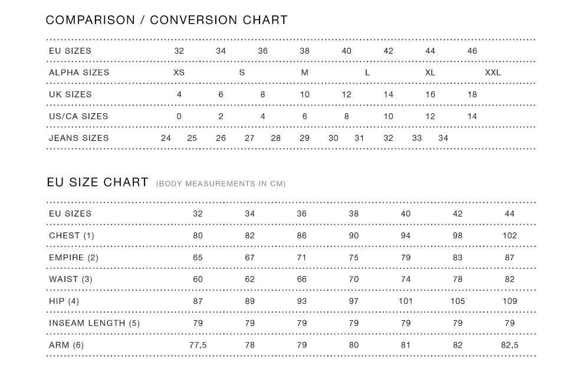Click the Jeans Sizes row label

(x=79, y=139)
